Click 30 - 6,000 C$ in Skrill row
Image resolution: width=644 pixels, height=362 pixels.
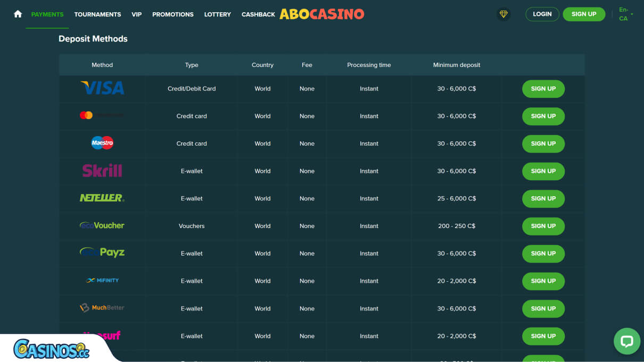457,171
